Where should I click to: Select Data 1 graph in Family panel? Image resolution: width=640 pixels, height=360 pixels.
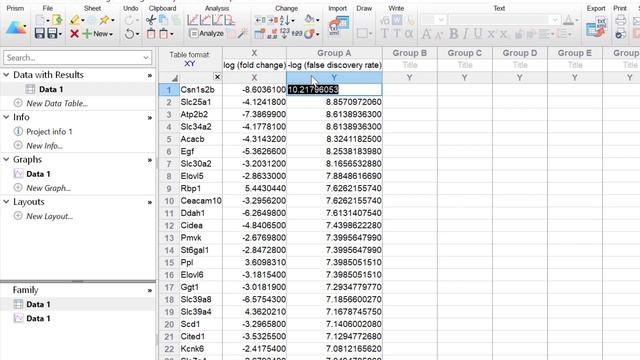38,318
